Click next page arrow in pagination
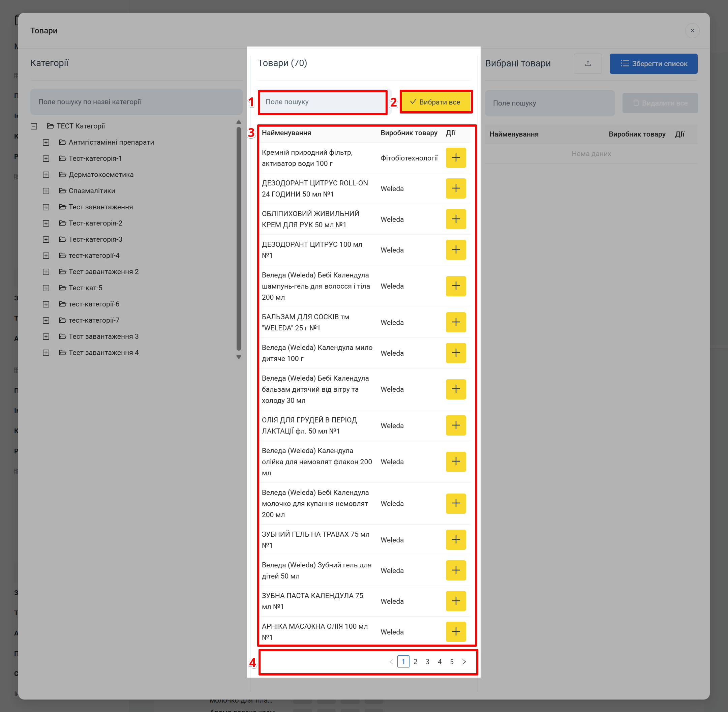This screenshot has width=728, height=712. click(x=464, y=661)
